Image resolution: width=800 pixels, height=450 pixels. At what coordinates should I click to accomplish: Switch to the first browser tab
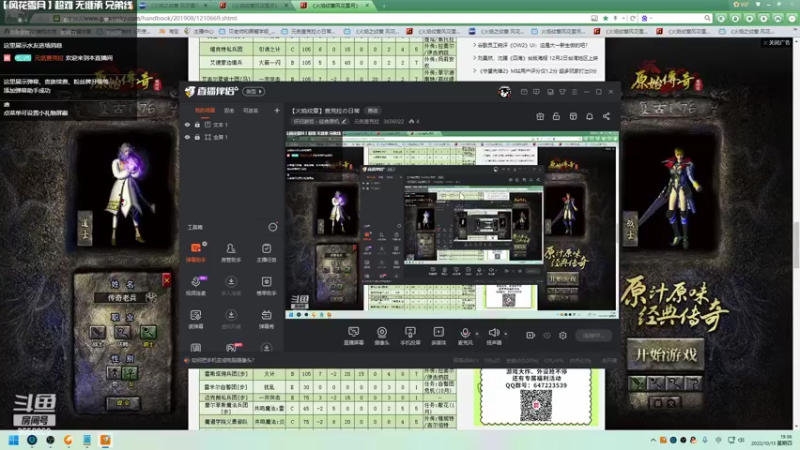[174, 5]
